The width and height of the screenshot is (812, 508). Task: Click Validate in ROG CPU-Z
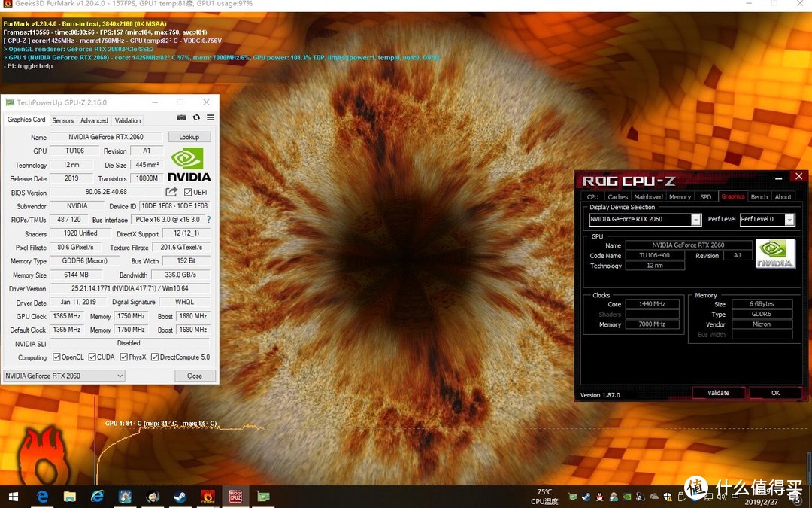(x=718, y=393)
